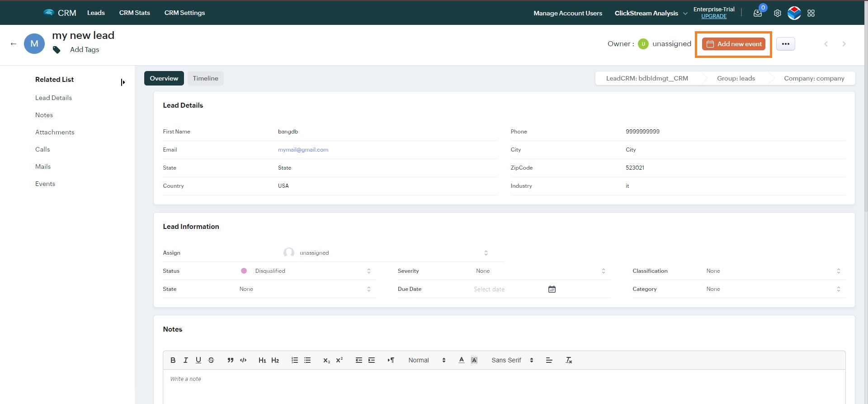
Task: Open the Due Date calendar picker
Action: click(x=552, y=289)
